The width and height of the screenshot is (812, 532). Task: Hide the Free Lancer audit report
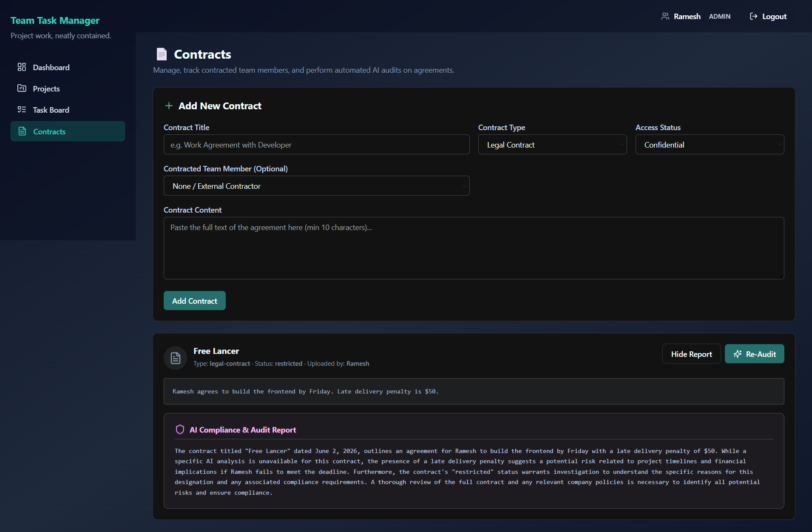click(x=691, y=354)
